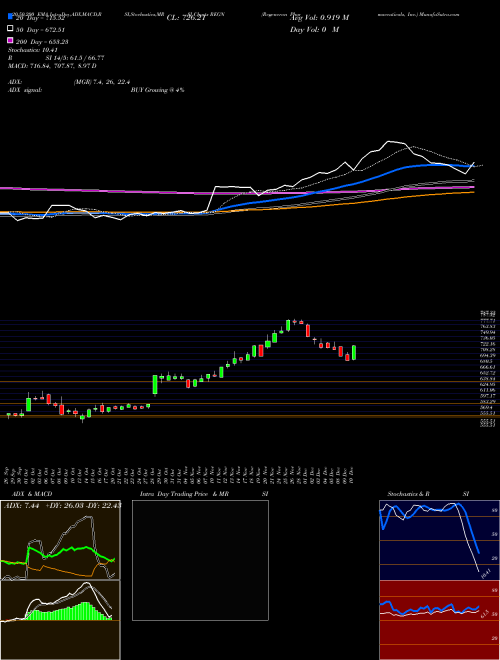This screenshot has width=500, height=660.
Task: Open the empty intraday trading price panel
Action: pyautogui.click(x=200, y=560)
